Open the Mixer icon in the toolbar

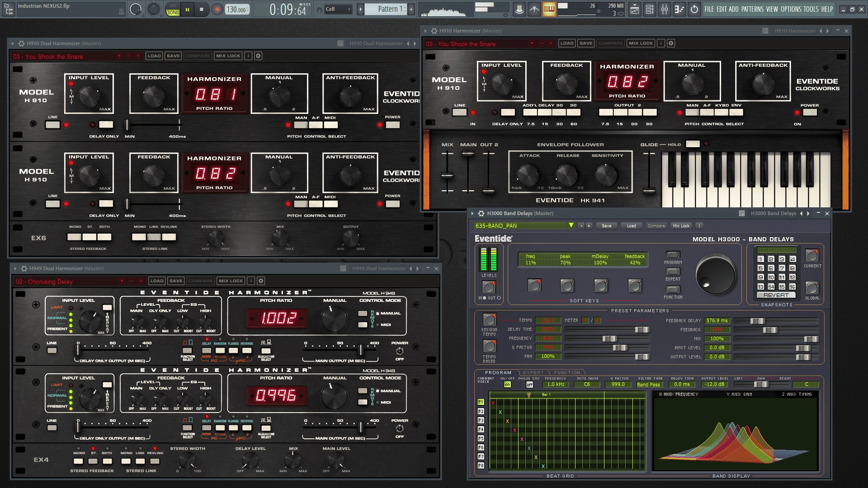point(665,9)
